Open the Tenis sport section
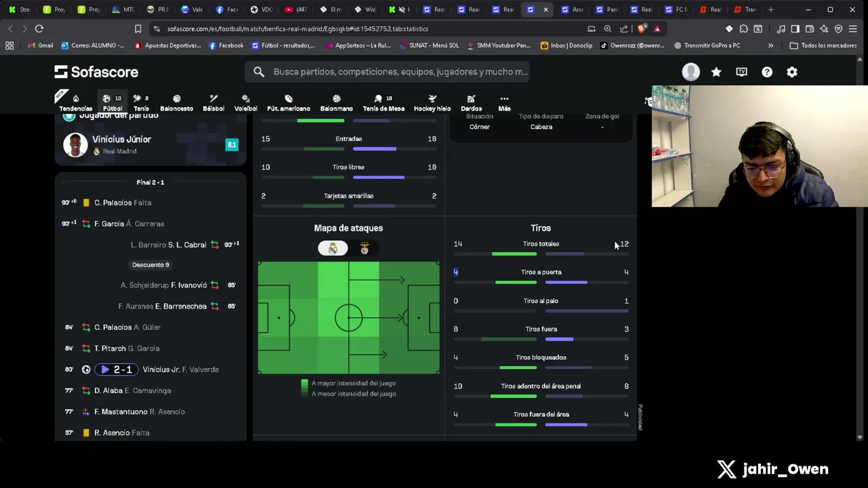 (x=141, y=103)
